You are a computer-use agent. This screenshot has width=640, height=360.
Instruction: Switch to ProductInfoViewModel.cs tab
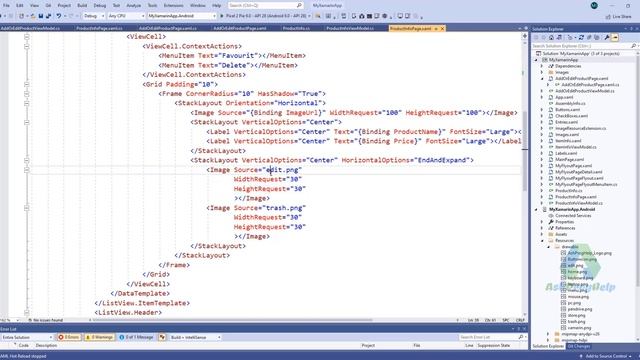tap(350, 28)
